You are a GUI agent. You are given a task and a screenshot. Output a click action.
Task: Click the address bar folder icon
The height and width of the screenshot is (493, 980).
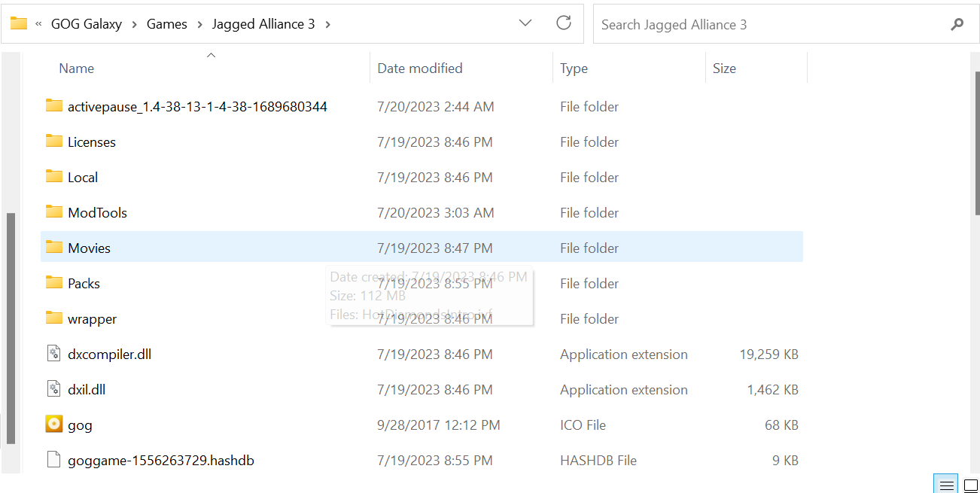(19, 23)
